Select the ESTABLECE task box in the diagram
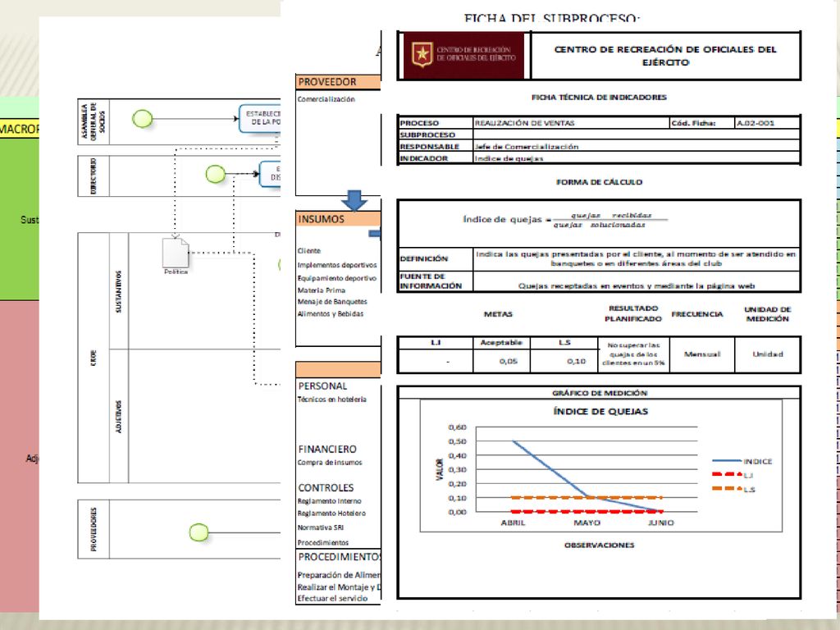The height and width of the screenshot is (630, 840). pos(260,118)
